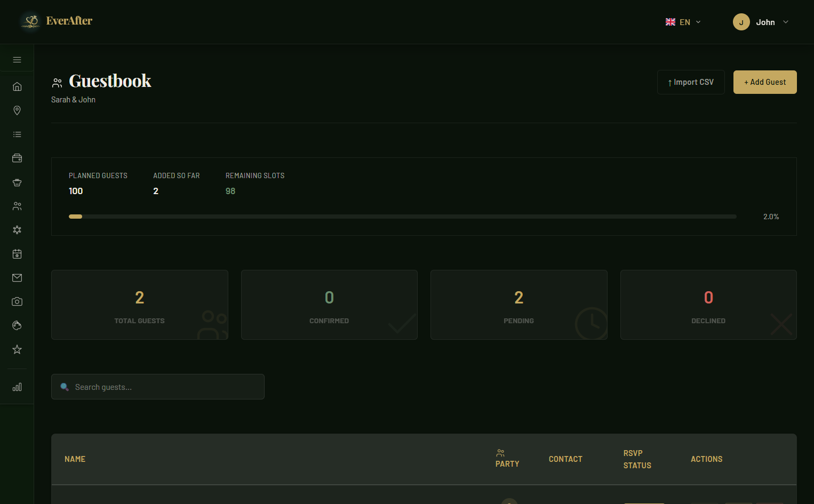This screenshot has height=504, width=814.
Task: Select the wallet budget sidebar icon
Action: pyautogui.click(x=17, y=158)
